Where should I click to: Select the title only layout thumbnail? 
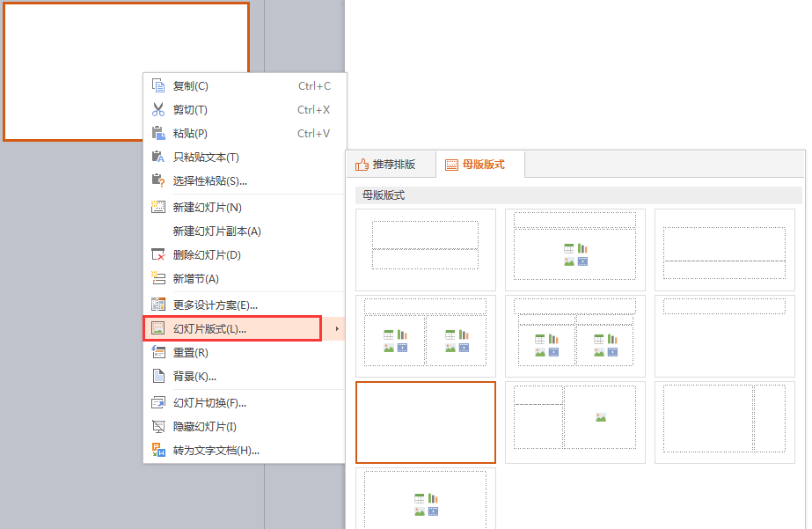coord(725,336)
